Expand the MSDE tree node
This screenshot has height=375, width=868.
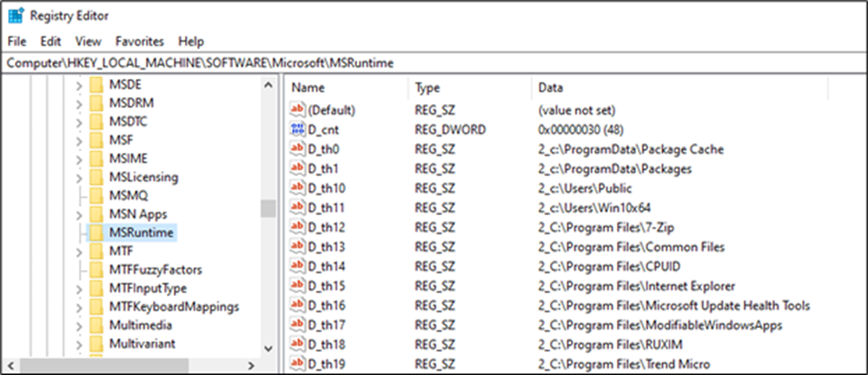pos(78,84)
